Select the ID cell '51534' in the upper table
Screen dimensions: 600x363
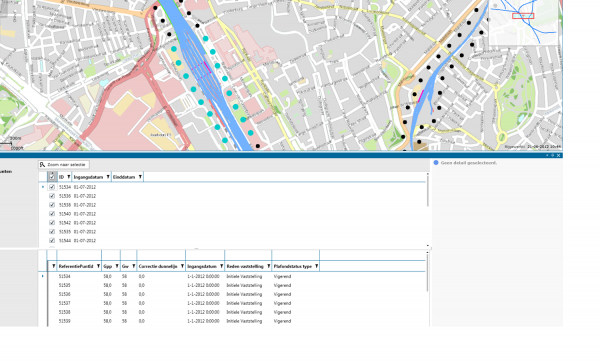tap(65, 187)
